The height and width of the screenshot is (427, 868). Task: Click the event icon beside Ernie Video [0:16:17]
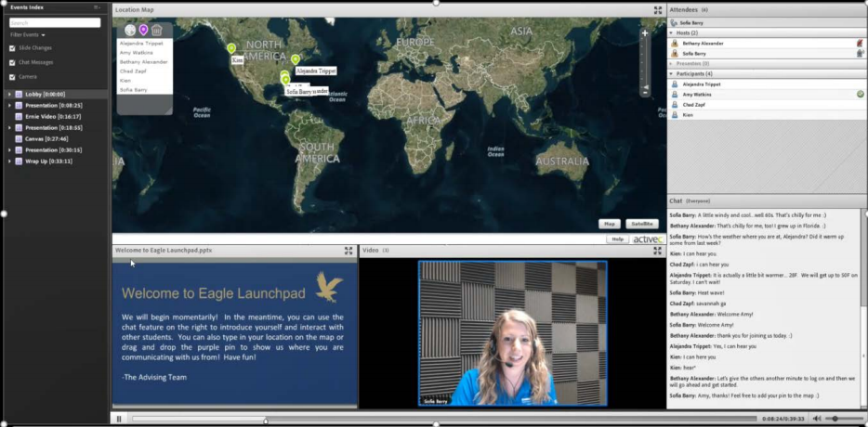pyautogui.click(x=19, y=117)
